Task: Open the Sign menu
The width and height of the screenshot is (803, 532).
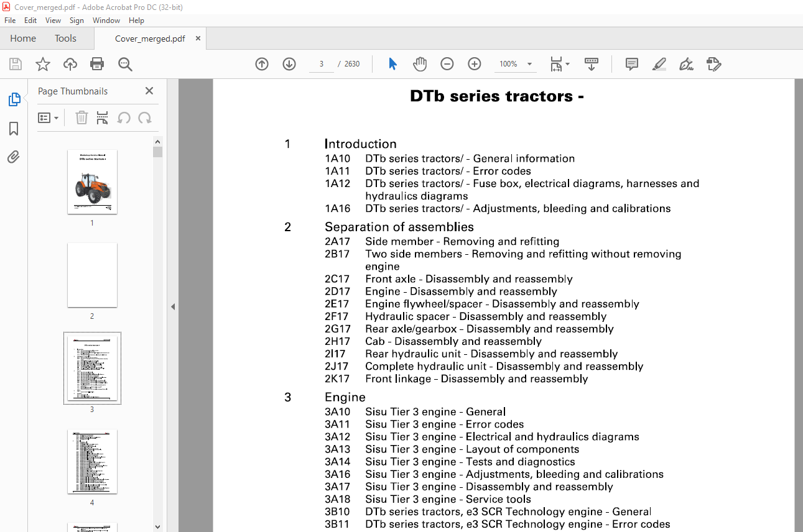Action: pos(77,21)
